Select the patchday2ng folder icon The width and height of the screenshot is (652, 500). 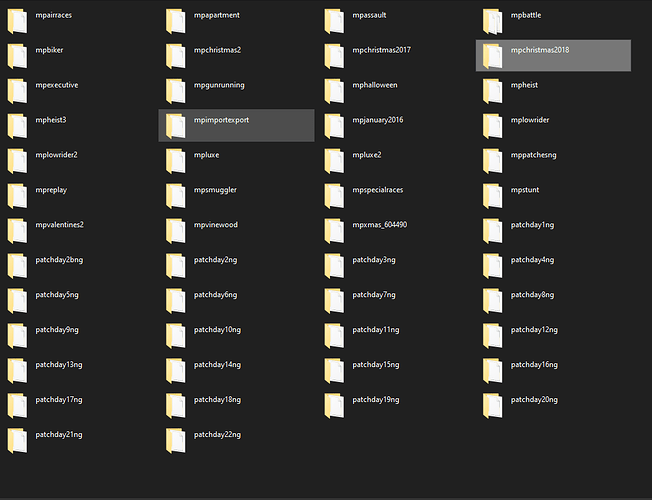coord(176,265)
